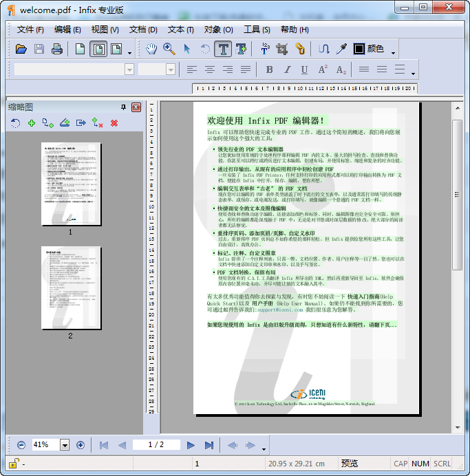
Task: Select the Hand pan tool
Action: (x=151, y=49)
